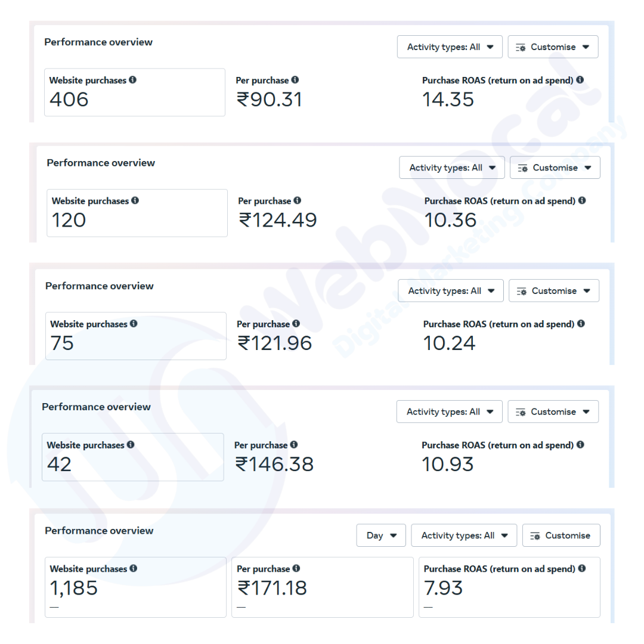
Task: Select the Purchase ROAS 7.93 metric card
Action: click(509, 587)
